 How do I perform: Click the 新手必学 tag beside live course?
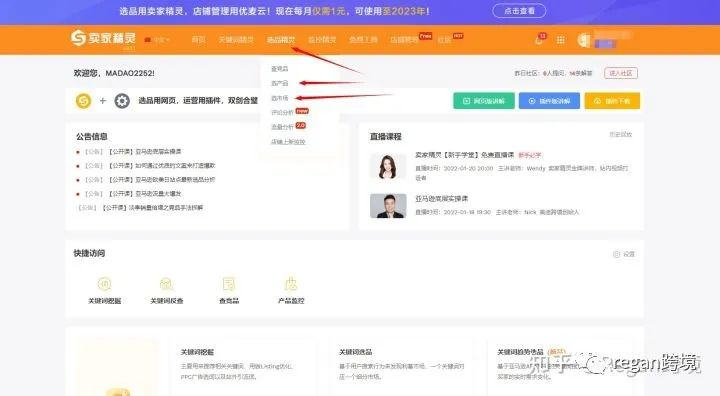coord(530,155)
